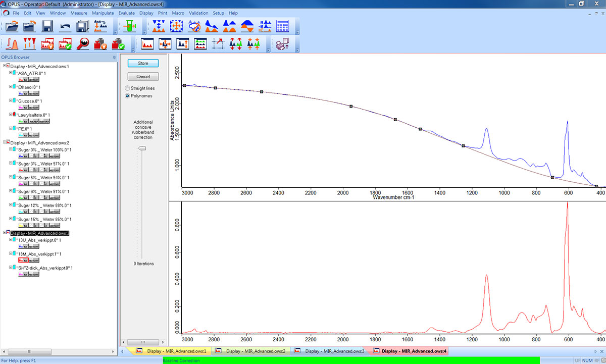Image resolution: width=606 pixels, height=364 pixels.
Task: Click the single red peak icon
Action: coord(12,44)
